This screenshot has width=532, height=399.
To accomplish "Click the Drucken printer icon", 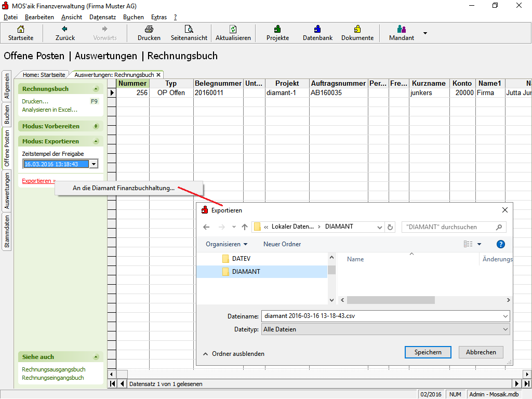I will pyautogui.click(x=149, y=30).
